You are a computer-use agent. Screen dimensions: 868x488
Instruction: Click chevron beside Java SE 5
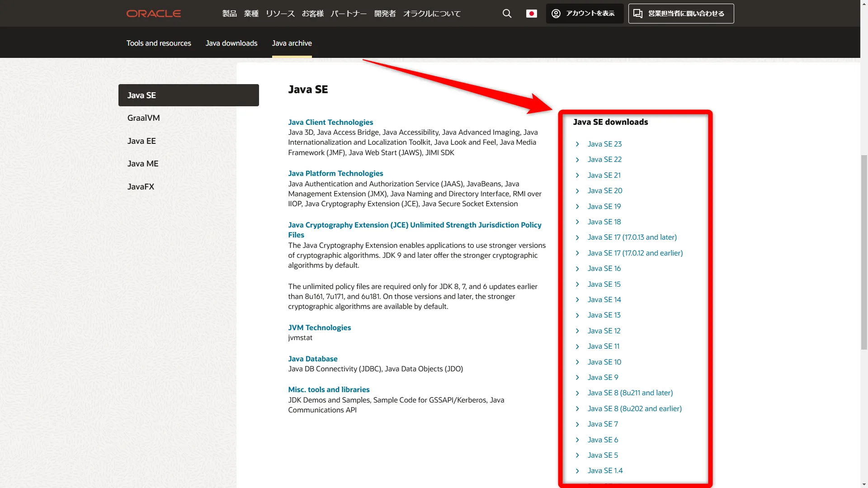point(577,455)
